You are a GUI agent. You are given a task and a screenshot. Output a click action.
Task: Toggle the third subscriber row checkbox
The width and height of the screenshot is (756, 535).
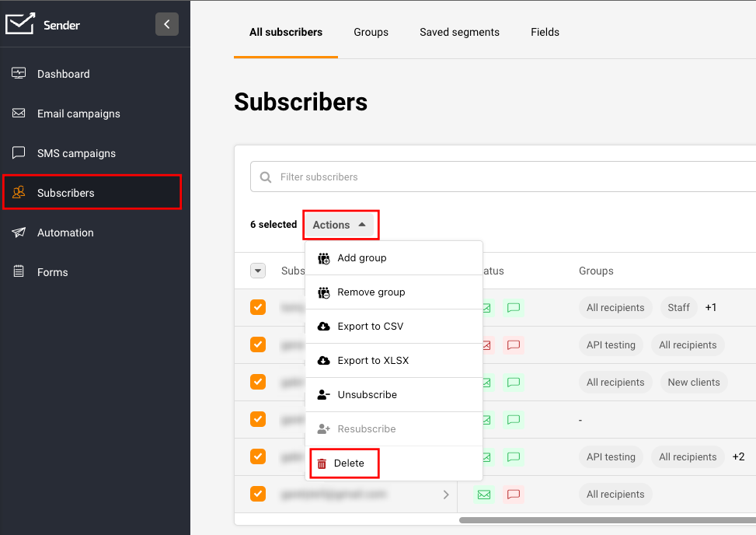pyautogui.click(x=258, y=382)
